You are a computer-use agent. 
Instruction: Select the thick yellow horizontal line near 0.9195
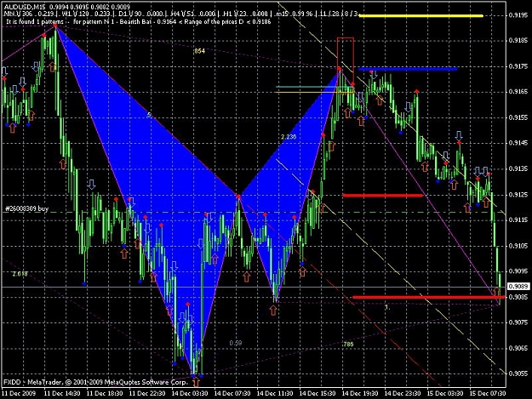420,15
